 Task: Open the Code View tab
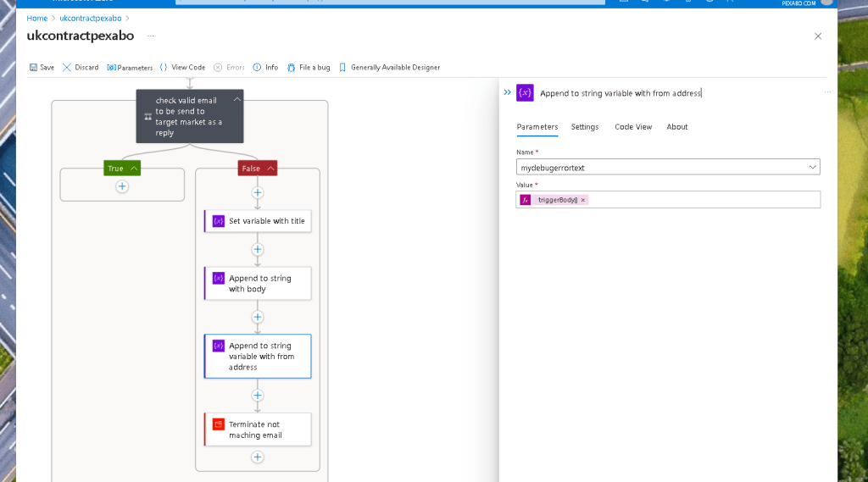633,127
